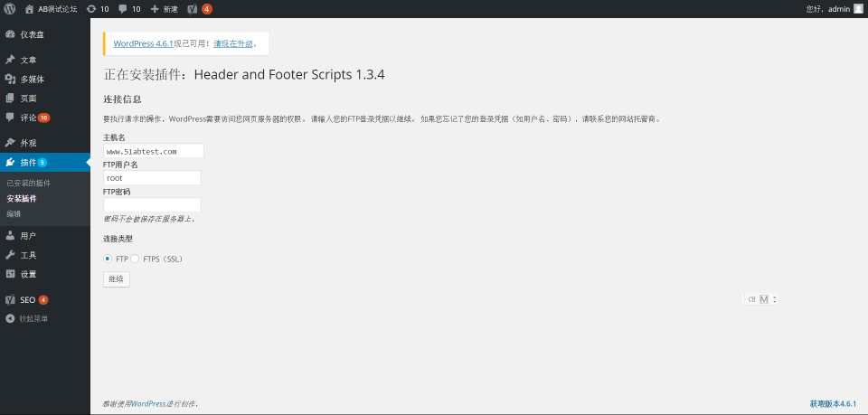Open comments bubble in admin bar
The height and width of the screenshot is (415, 868).
point(129,8)
